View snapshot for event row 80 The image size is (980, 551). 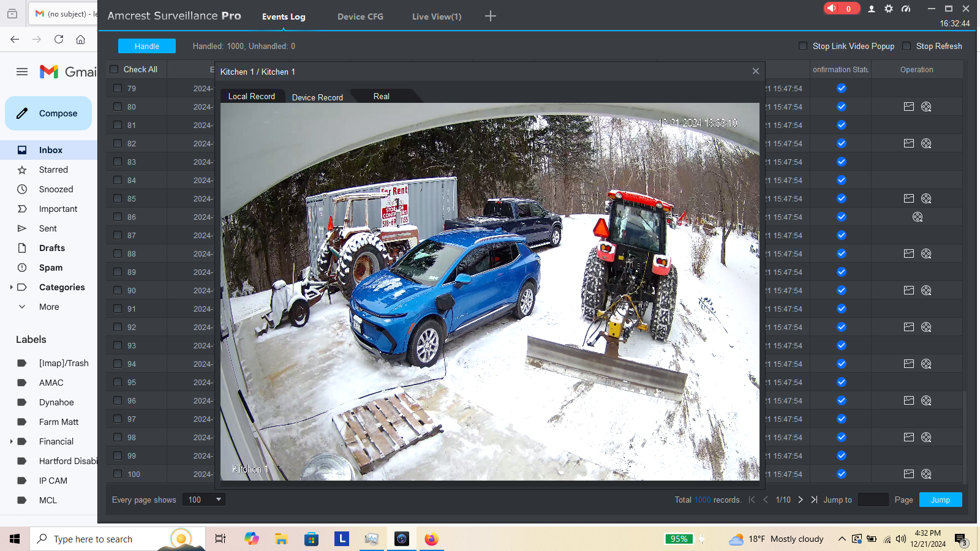coord(909,107)
